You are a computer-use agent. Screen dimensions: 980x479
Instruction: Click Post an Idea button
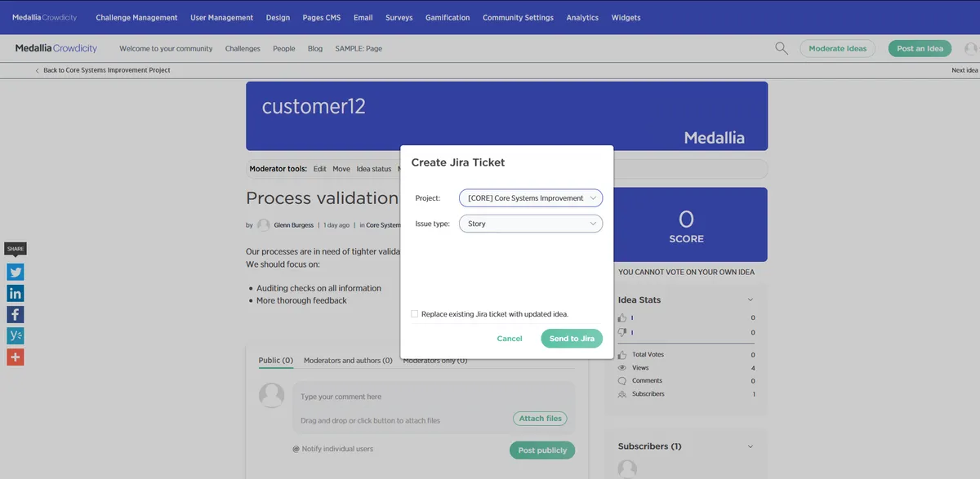(x=920, y=49)
